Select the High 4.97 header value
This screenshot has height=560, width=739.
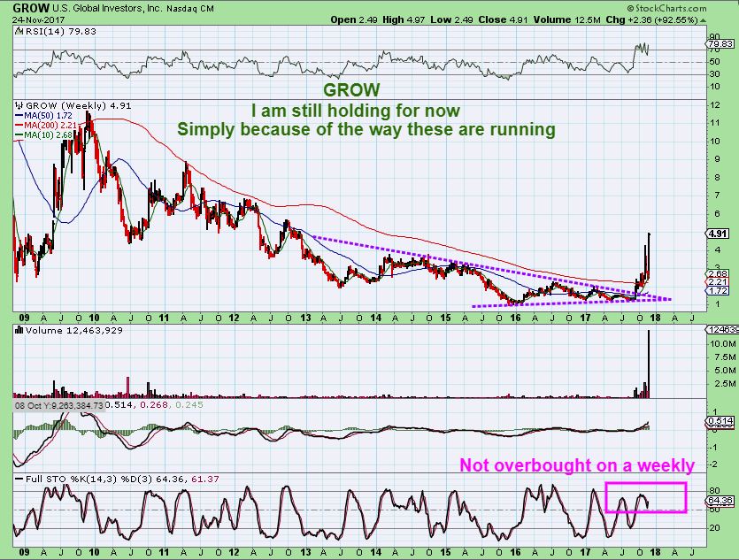click(x=404, y=19)
